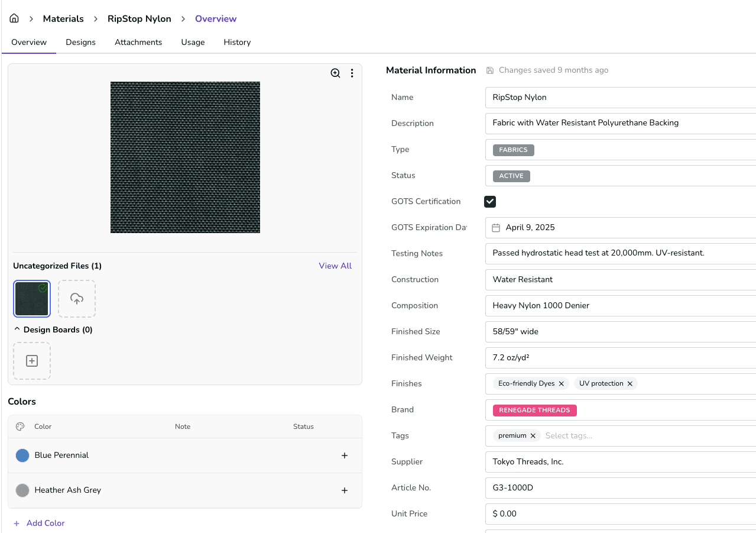
Task: Open the Type FABRICS dropdown
Action: click(x=513, y=150)
